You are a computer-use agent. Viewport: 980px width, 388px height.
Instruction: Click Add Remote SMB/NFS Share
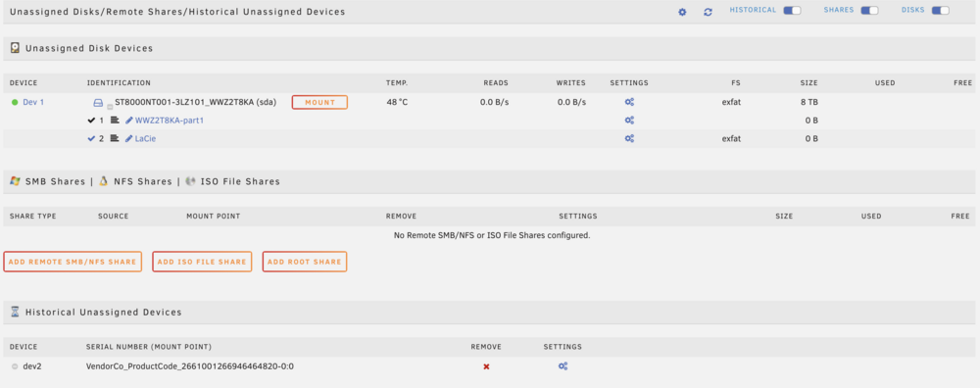coord(73,262)
